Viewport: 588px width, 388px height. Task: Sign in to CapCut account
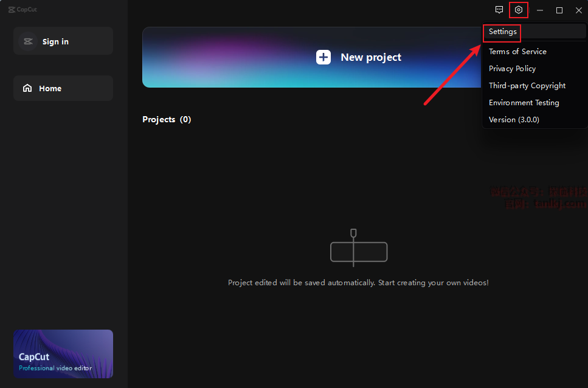pyautogui.click(x=63, y=41)
